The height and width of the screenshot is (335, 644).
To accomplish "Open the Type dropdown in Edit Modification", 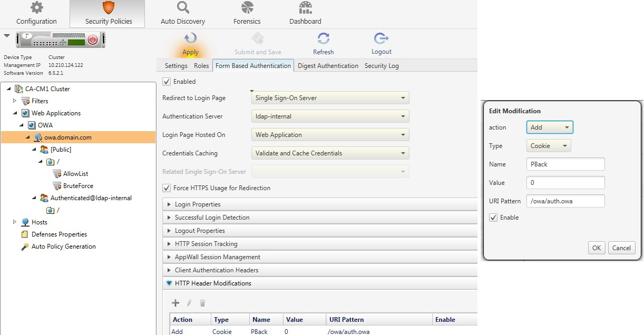I will point(548,145).
